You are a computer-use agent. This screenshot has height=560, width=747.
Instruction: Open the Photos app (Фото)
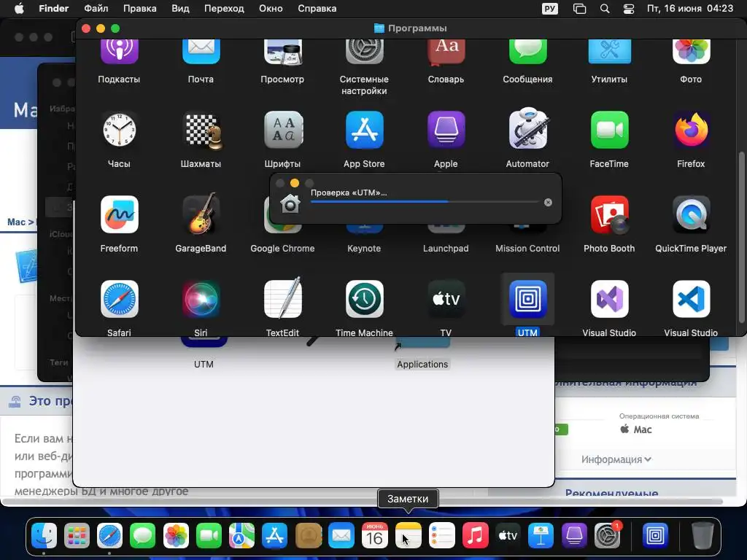click(x=692, y=52)
